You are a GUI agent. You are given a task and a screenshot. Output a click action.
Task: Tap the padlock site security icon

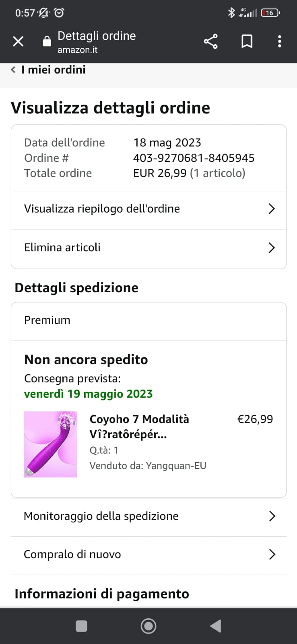click(47, 41)
